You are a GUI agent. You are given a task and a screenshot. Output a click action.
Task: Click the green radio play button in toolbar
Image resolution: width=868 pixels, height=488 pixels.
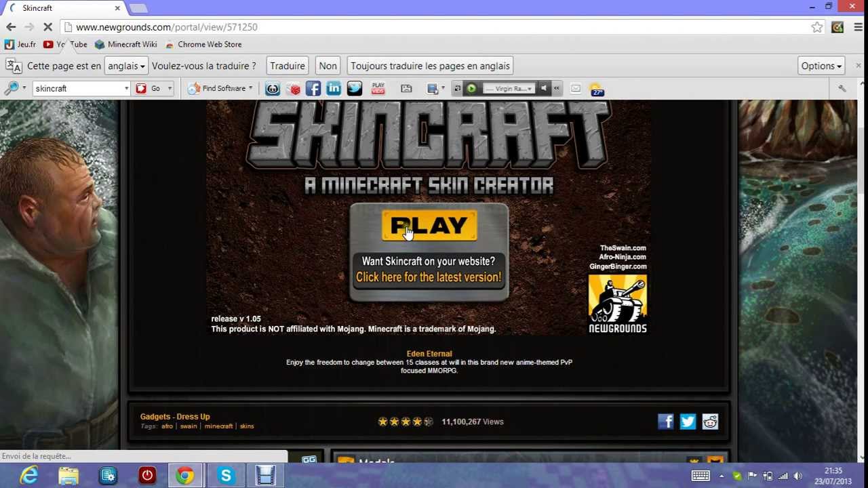471,88
